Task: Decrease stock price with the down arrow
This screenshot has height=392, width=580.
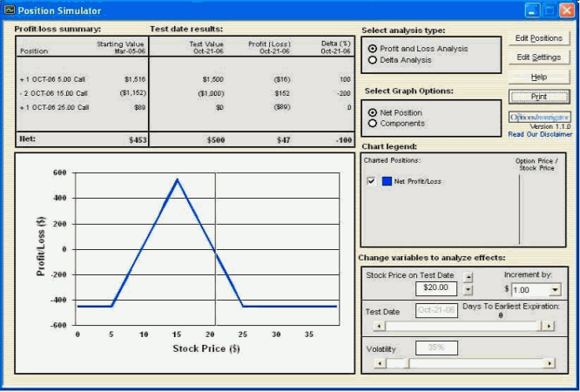Action: 469,290
